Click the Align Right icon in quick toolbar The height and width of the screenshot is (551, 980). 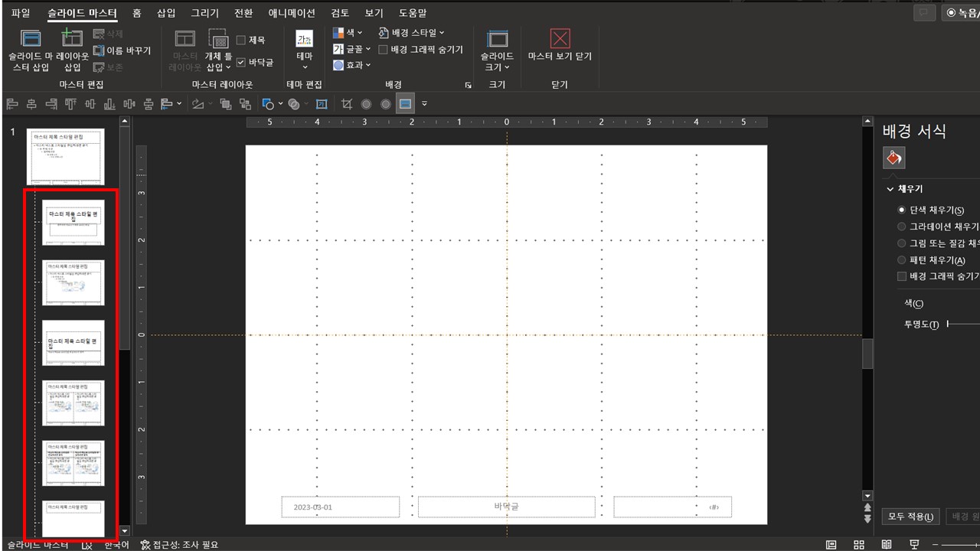(x=51, y=104)
